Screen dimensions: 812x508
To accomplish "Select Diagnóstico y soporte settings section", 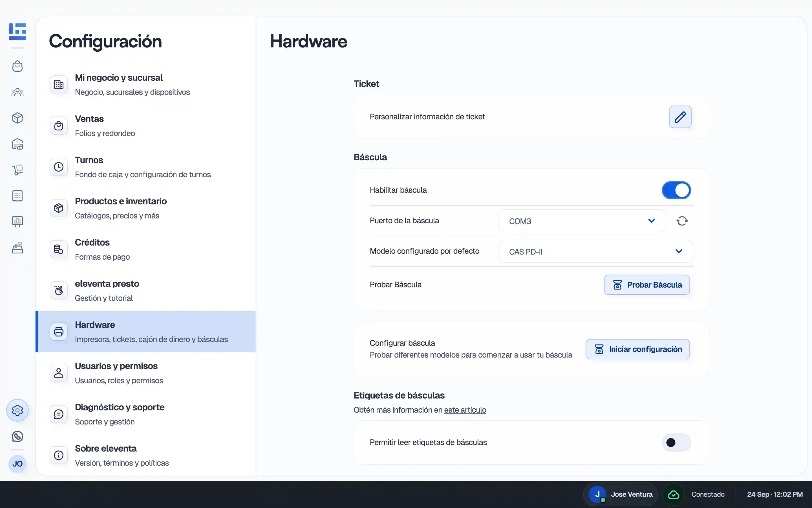I will tap(145, 414).
